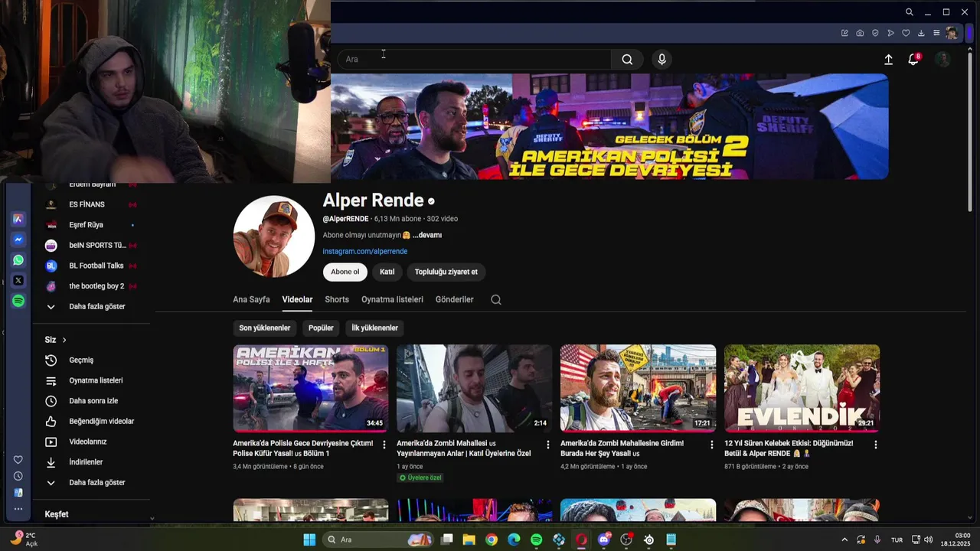Open Daha sonra izle list
Viewport: 980px width, 551px height.
[x=93, y=401]
